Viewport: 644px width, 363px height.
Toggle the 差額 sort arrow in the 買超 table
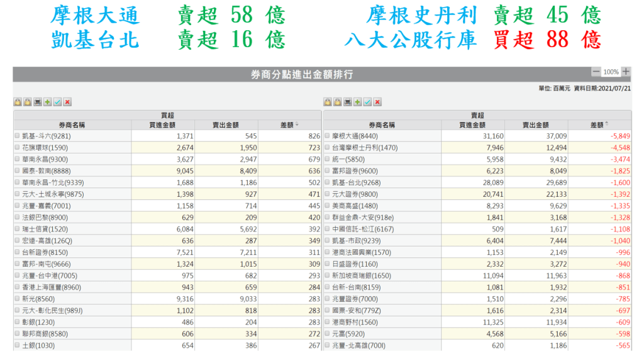(x=297, y=125)
